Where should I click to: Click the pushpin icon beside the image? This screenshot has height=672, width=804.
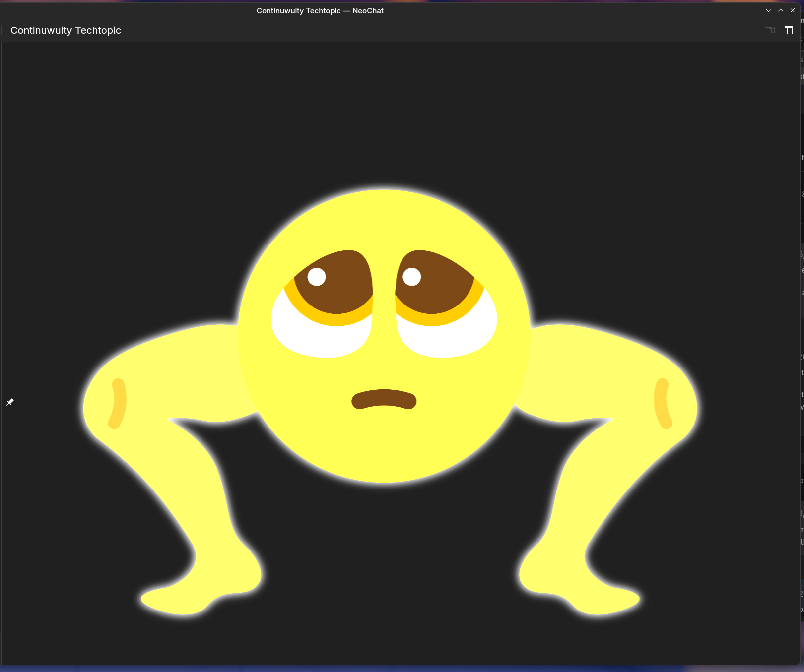click(x=10, y=402)
